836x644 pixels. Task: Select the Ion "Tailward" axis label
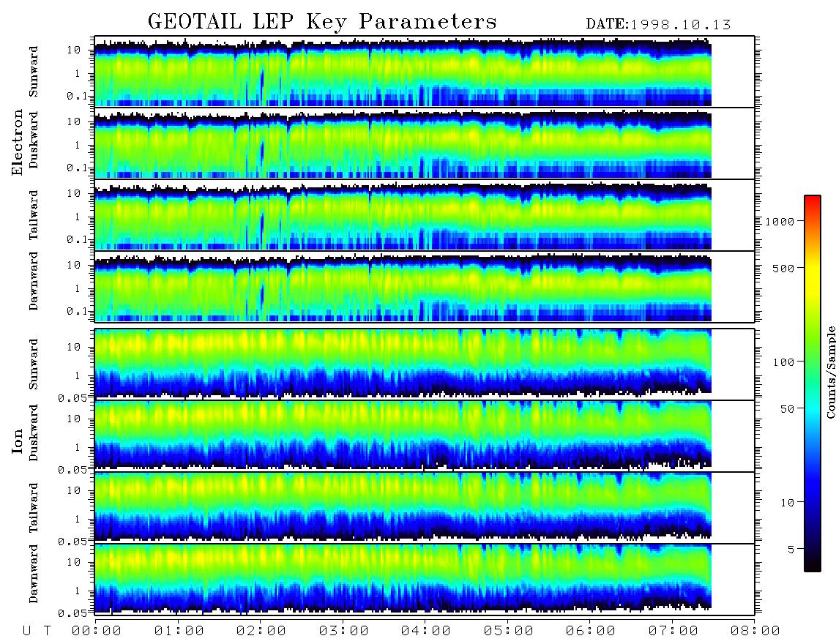(x=34, y=508)
